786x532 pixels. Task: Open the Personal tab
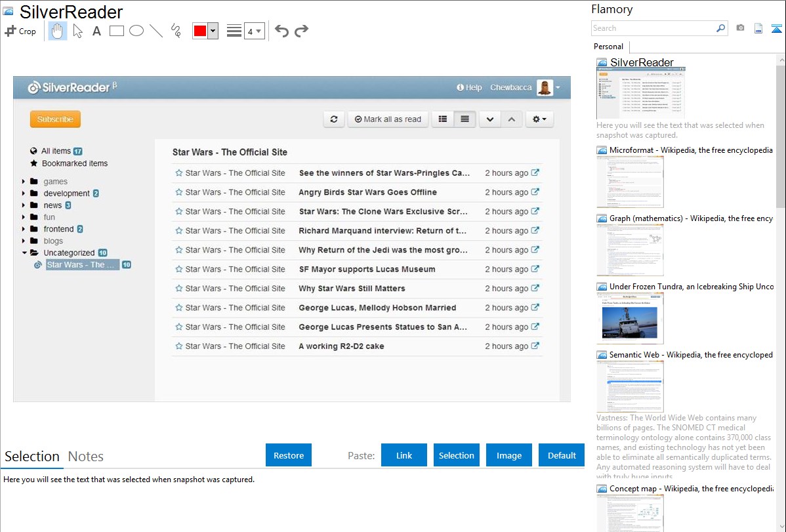(x=608, y=47)
